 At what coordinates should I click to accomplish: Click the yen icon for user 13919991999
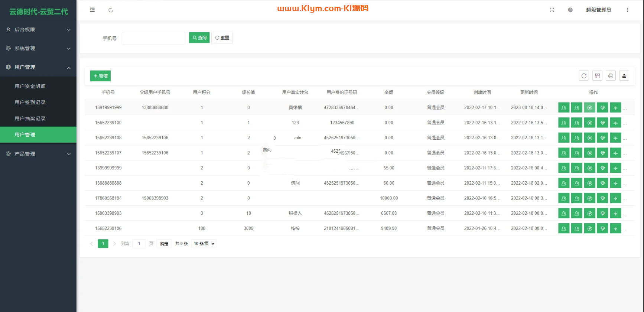(590, 108)
